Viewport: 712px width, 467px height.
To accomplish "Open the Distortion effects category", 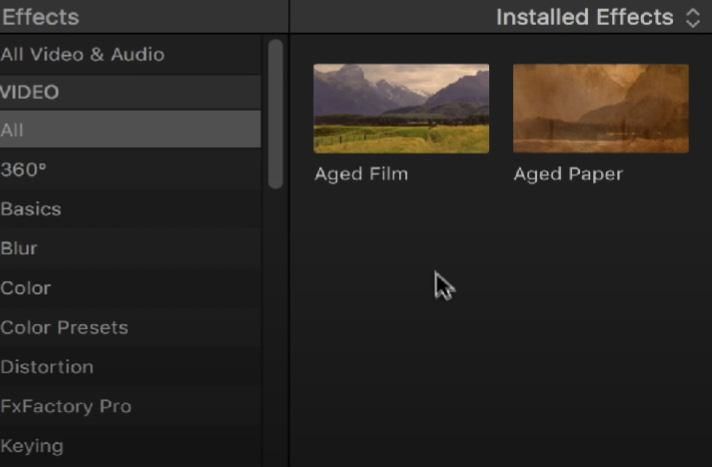I will (130, 367).
